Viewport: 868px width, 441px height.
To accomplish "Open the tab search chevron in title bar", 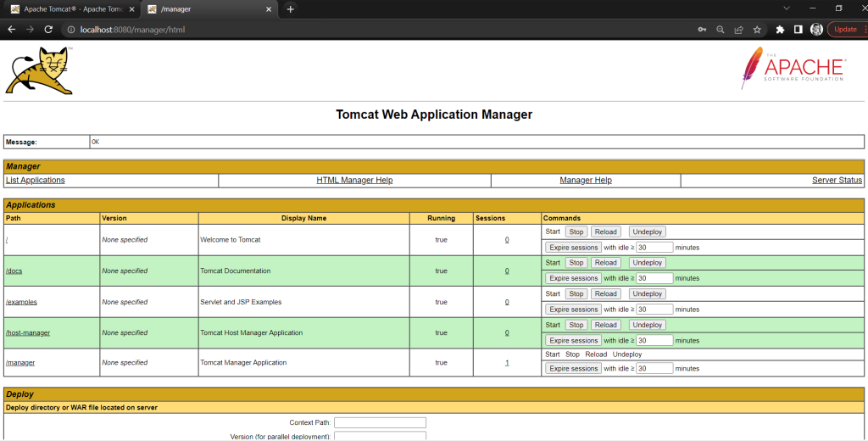I will coord(787,8).
